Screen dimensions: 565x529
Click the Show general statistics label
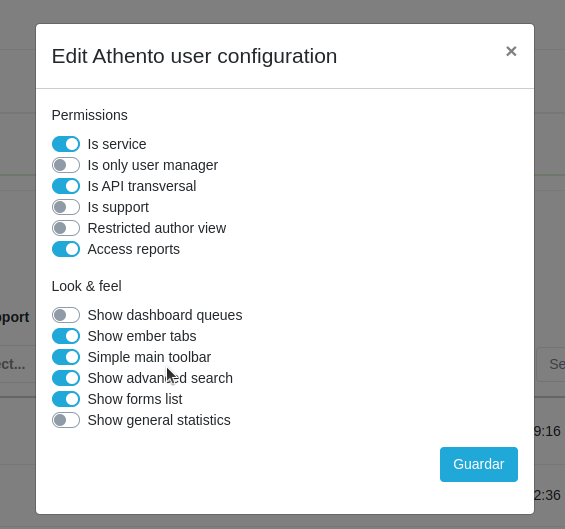click(x=159, y=420)
